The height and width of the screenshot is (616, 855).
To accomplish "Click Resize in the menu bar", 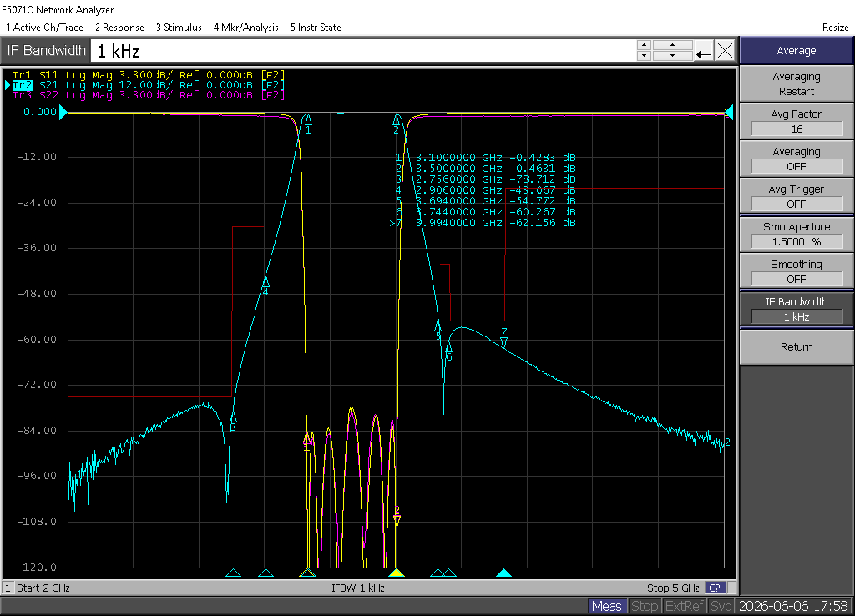I will pyautogui.click(x=835, y=28).
